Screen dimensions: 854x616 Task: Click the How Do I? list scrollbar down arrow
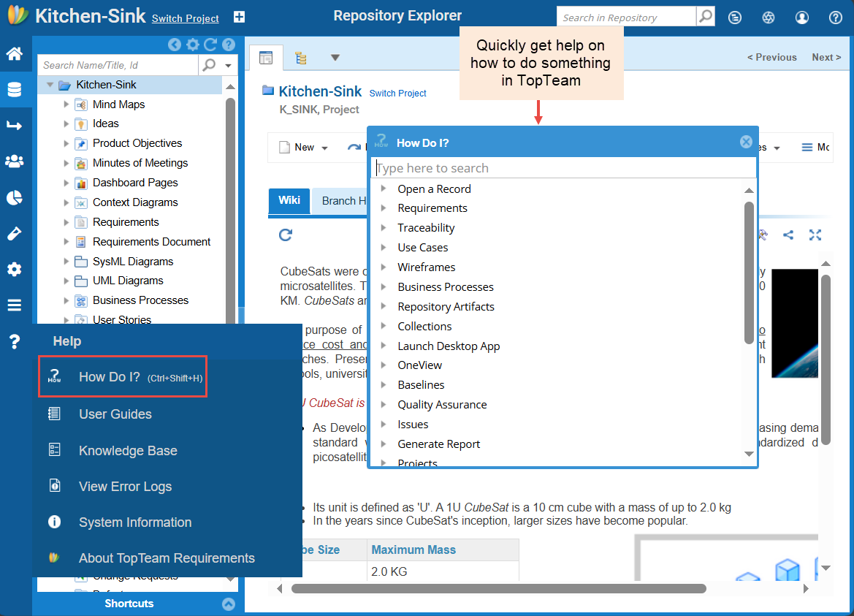749,455
